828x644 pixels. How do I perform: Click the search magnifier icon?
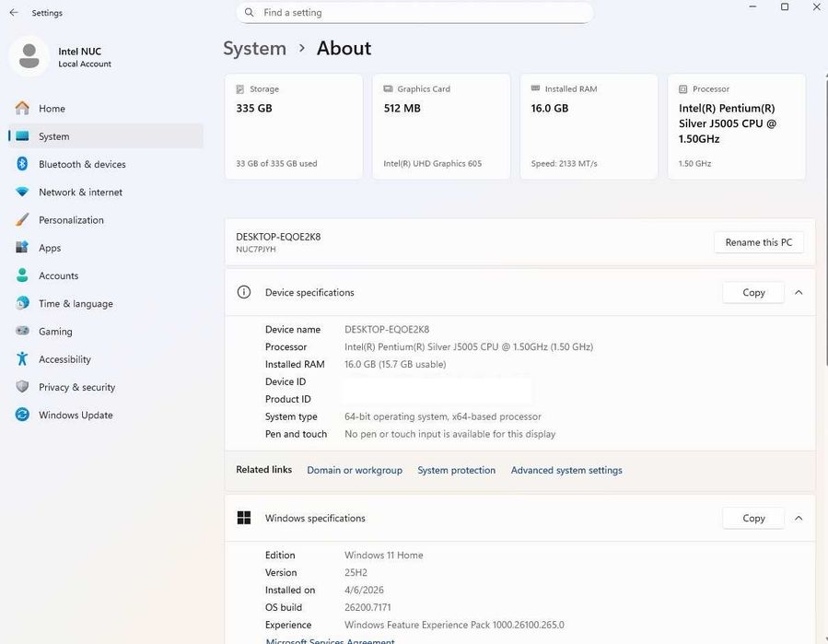[250, 13]
